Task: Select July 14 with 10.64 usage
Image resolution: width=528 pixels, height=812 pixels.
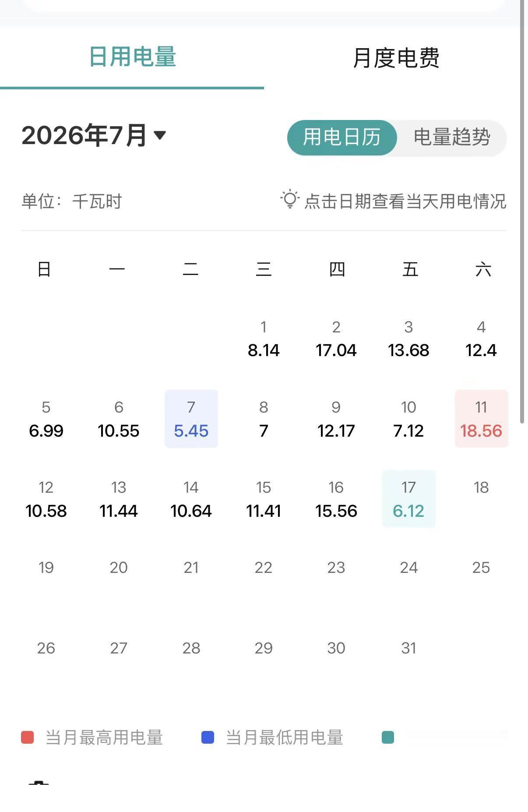Action: (191, 499)
